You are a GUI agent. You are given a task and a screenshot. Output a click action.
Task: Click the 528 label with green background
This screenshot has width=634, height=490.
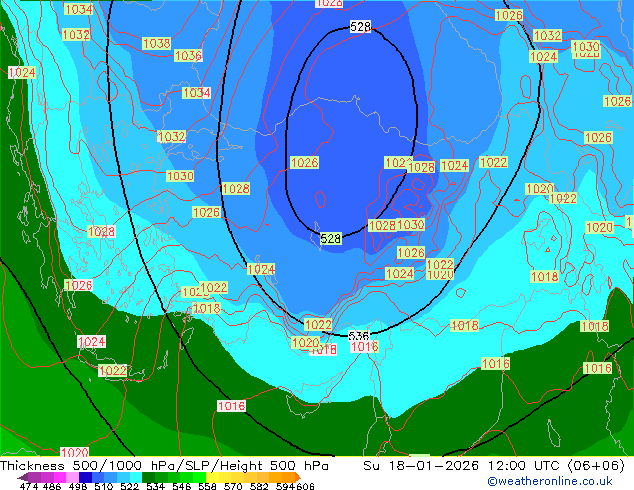(330, 239)
